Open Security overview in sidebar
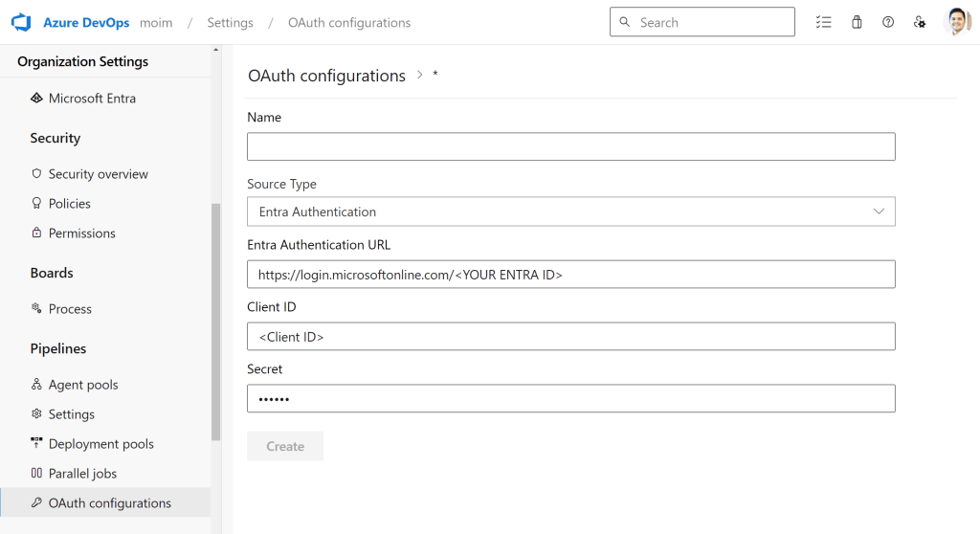This screenshot has height=534, width=980. click(98, 174)
